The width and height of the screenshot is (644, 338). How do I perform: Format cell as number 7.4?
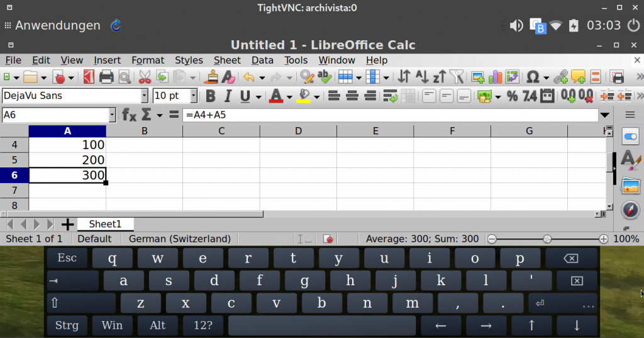[530, 96]
